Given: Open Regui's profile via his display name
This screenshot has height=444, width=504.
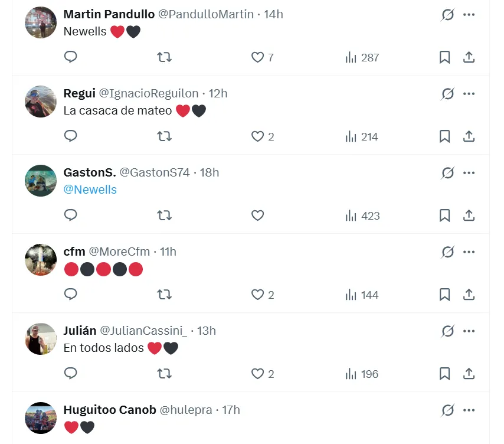Looking at the screenshot, I should (x=78, y=93).
